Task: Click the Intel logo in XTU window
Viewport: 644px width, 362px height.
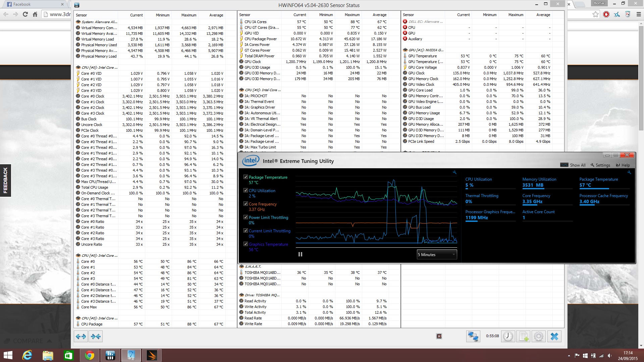Action: tap(251, 161)
